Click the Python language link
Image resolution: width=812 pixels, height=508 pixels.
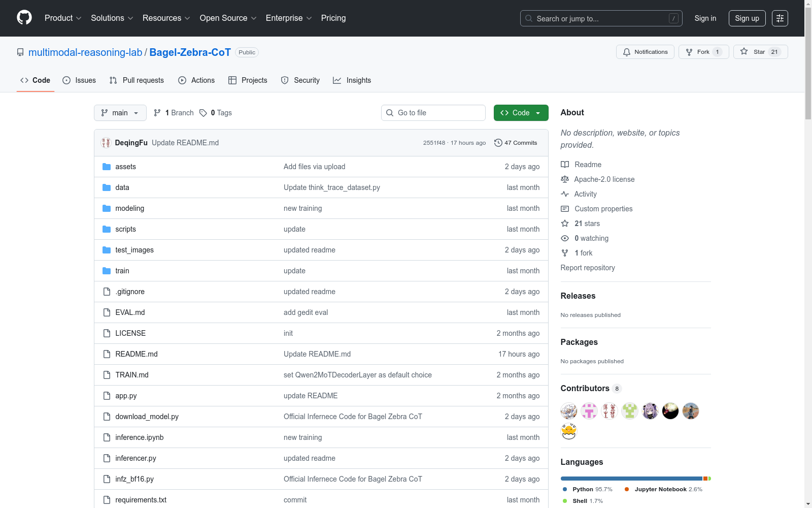[588, 489]
